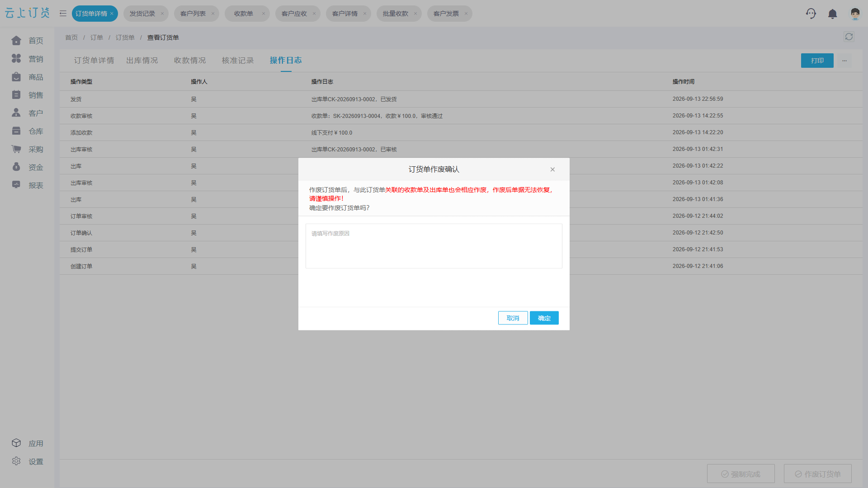This screenshot has height=488, width=868.
Task: Open 应用 apps in sidebar
Action: click(x=27, y=443)
